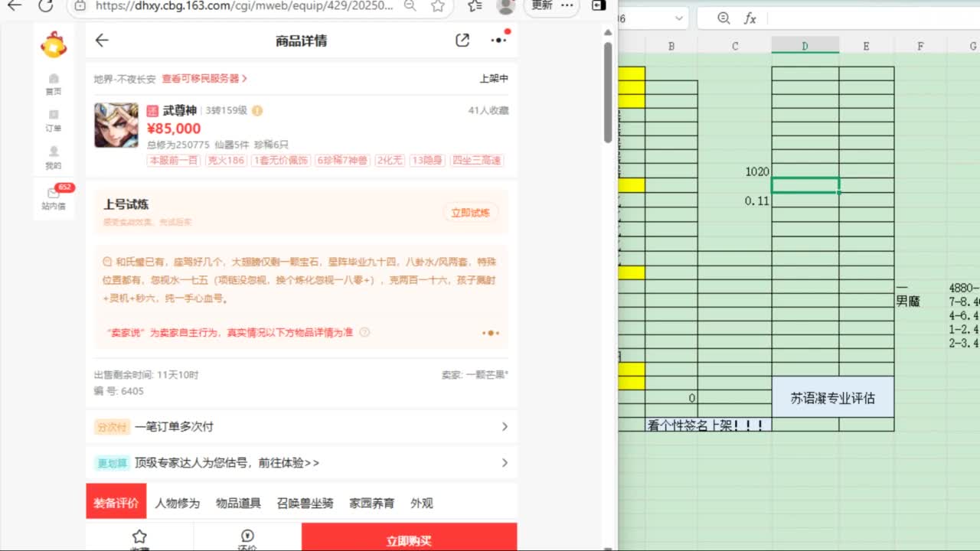980x551 pixels.
Task: Select column B header in spreadsheet
Action: [671, 46]
